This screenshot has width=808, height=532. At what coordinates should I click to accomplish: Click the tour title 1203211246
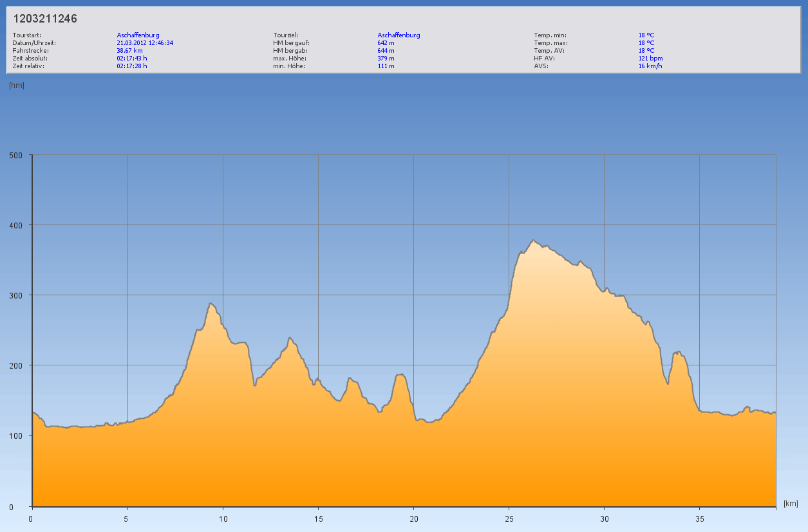(x=45, y=19)
